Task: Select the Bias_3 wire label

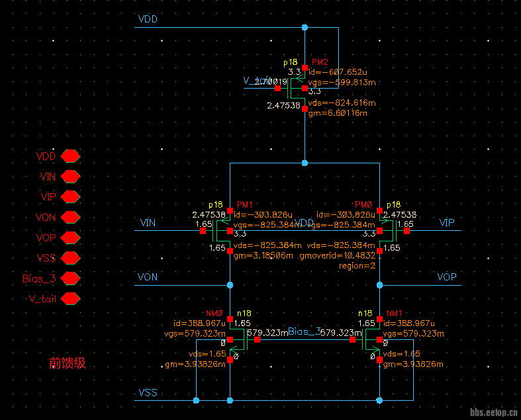Action: [x=305, y=331]
